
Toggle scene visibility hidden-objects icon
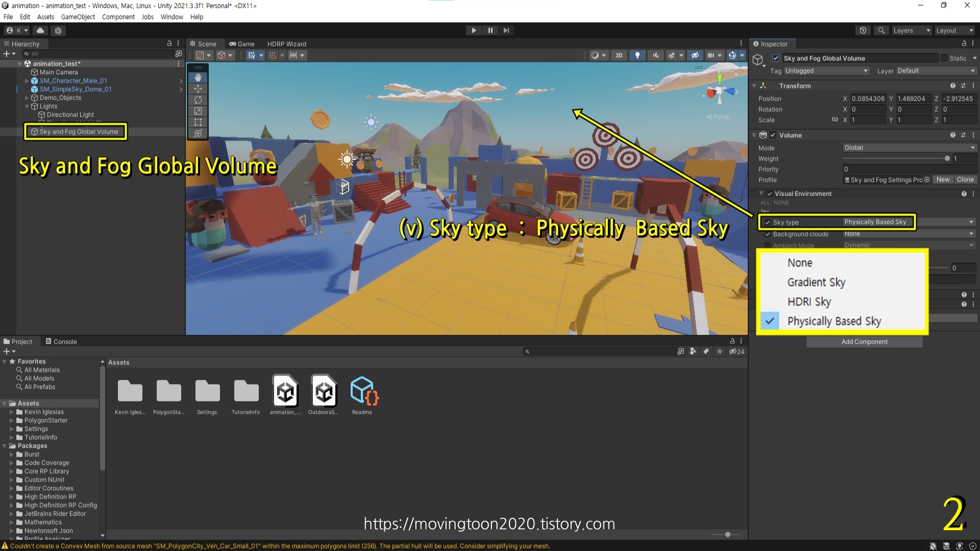tap(695, 56)
